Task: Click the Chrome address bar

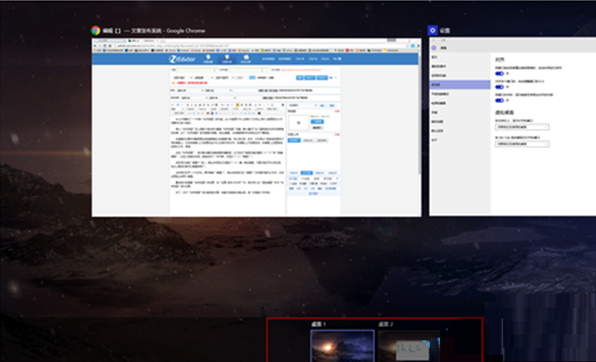Action: [260, 45]
